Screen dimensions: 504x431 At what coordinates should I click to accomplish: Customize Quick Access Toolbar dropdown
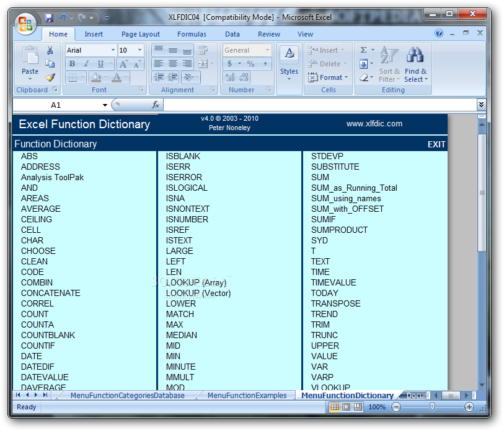click(107, 18)
